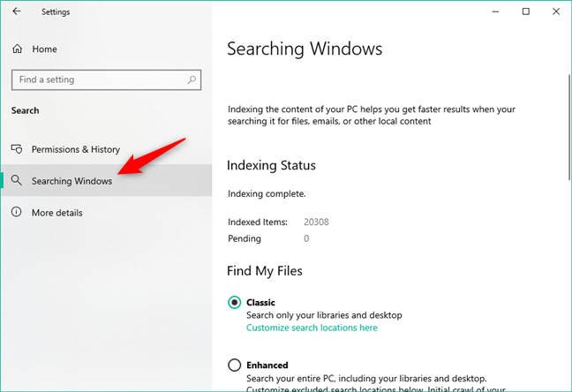Go back with the Settings back arrow
This screenshot has width=572, height=392.
click(x=17, y=11)
